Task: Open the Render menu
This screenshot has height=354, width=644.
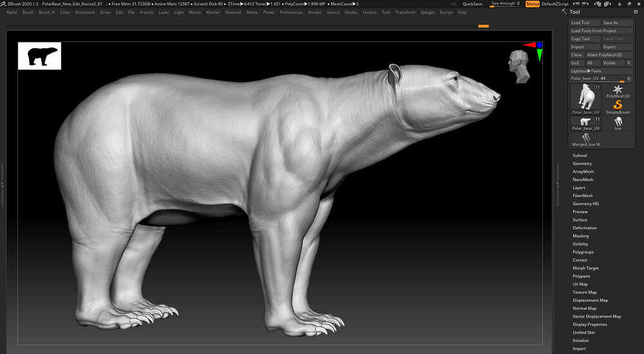Action: point(315,12)
